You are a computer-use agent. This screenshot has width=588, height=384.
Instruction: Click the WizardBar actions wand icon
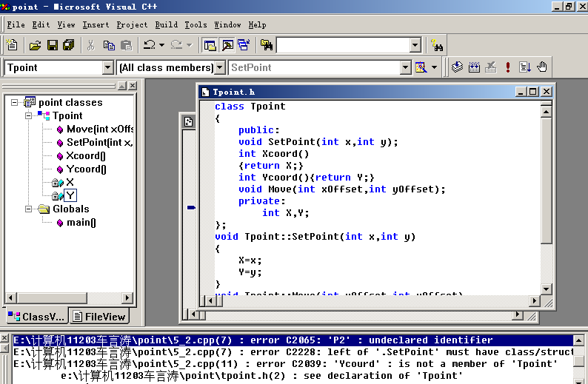[421, 67]
